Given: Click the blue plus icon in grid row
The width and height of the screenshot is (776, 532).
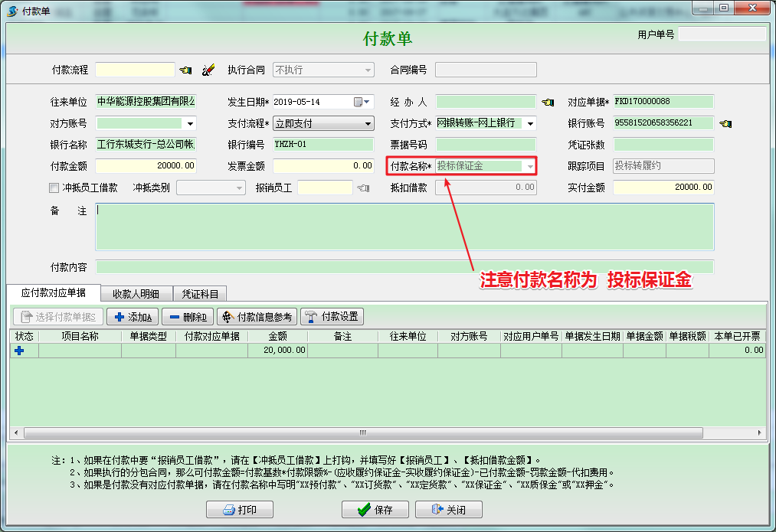Looking at the screenshot, I should point(19,350).
